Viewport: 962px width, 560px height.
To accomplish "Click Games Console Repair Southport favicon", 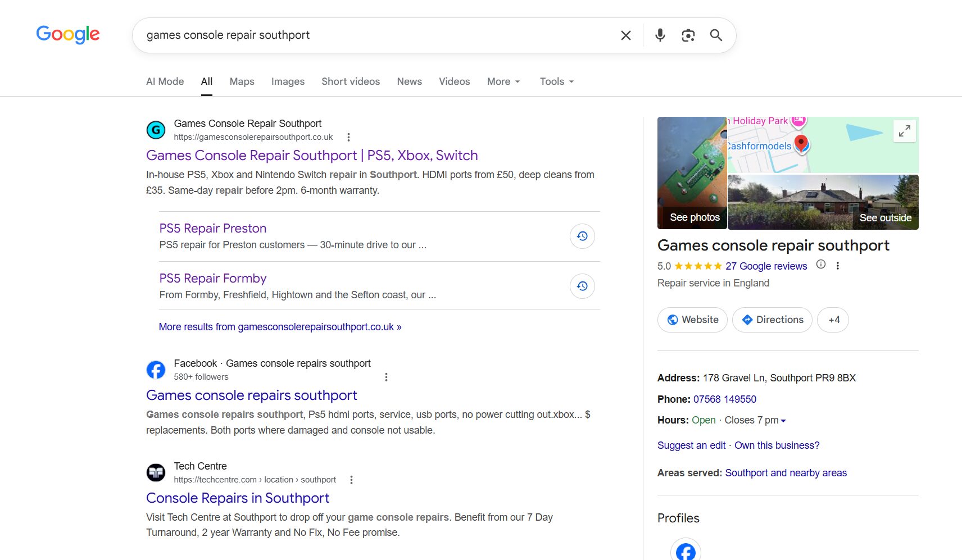I will 156,130.
